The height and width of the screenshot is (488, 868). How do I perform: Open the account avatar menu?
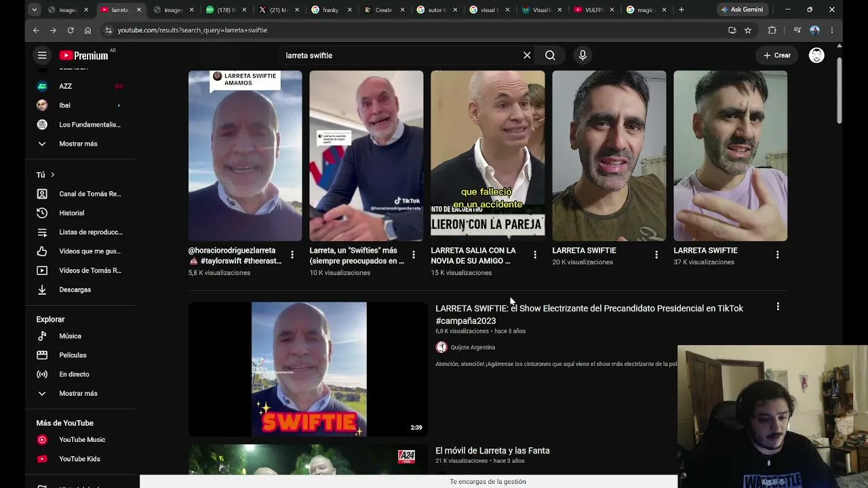tap(816, 56)
